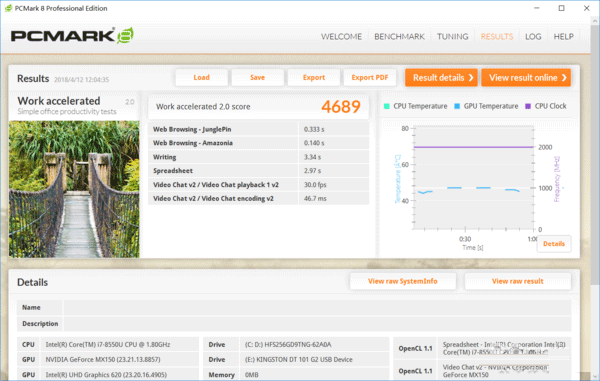Click View result online button
This screenshot has height=381, width=600.
(526, 78)
